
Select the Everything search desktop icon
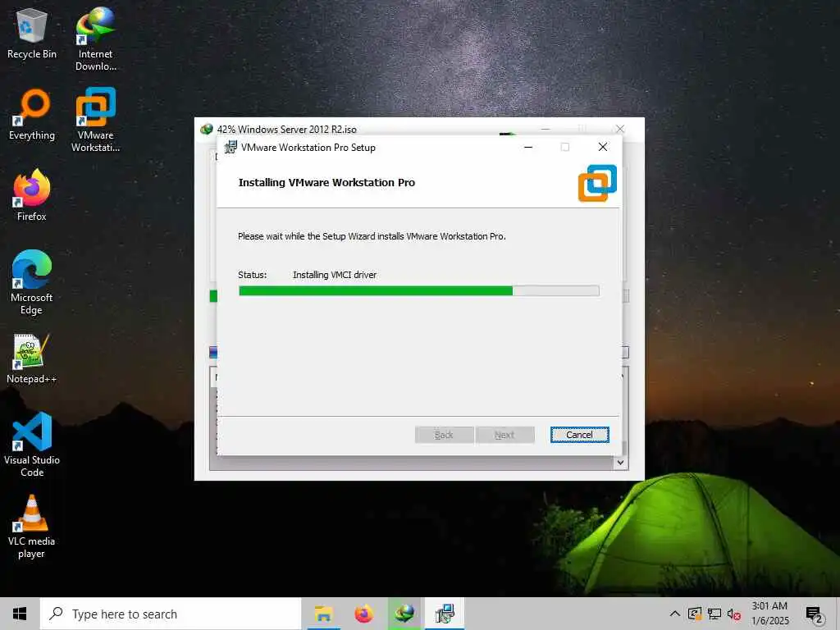[32, 115]
